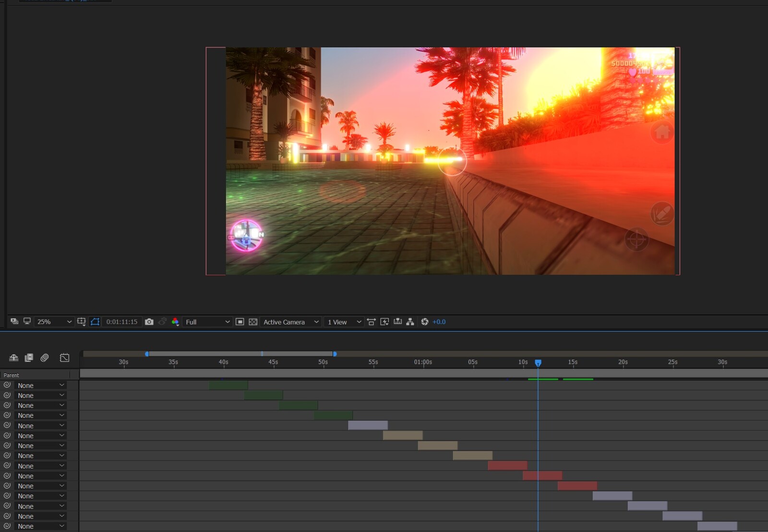Click the Reset Exposure icon

[x=425, y=322]
